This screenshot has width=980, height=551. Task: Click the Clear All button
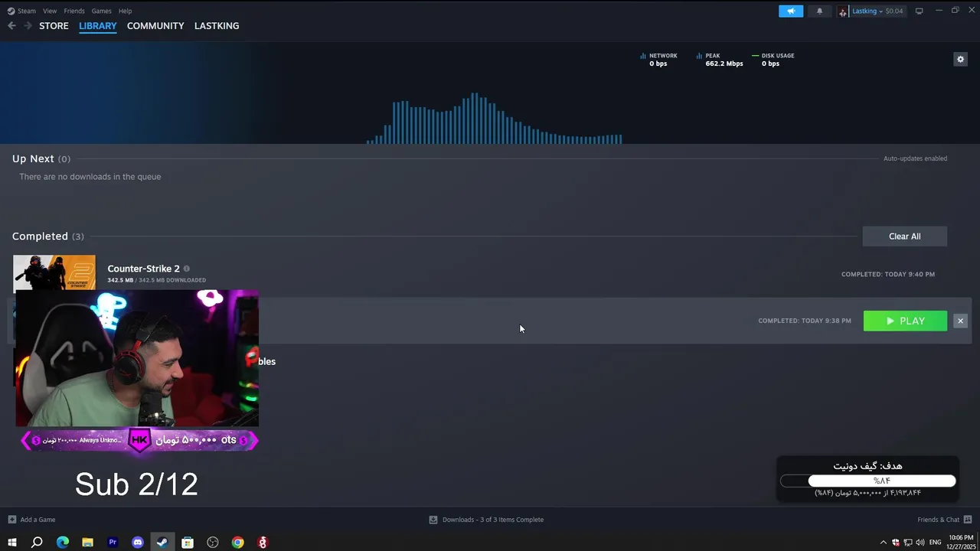[x=905, y=236]
